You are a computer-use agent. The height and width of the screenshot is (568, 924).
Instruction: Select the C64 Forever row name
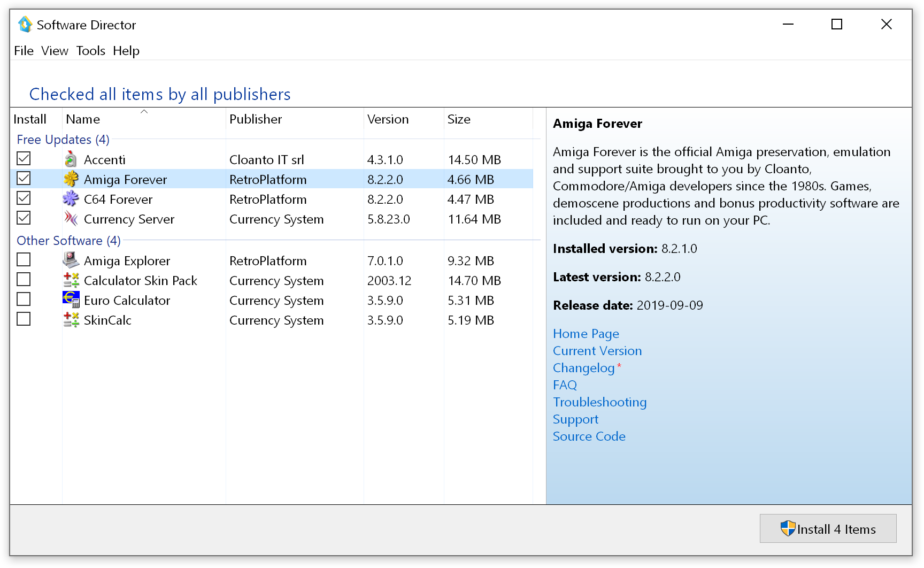point(118,199)
